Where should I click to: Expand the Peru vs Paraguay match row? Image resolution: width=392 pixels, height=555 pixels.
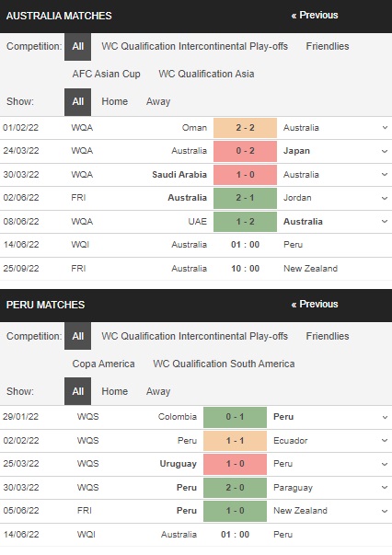[x=385, y=488]
